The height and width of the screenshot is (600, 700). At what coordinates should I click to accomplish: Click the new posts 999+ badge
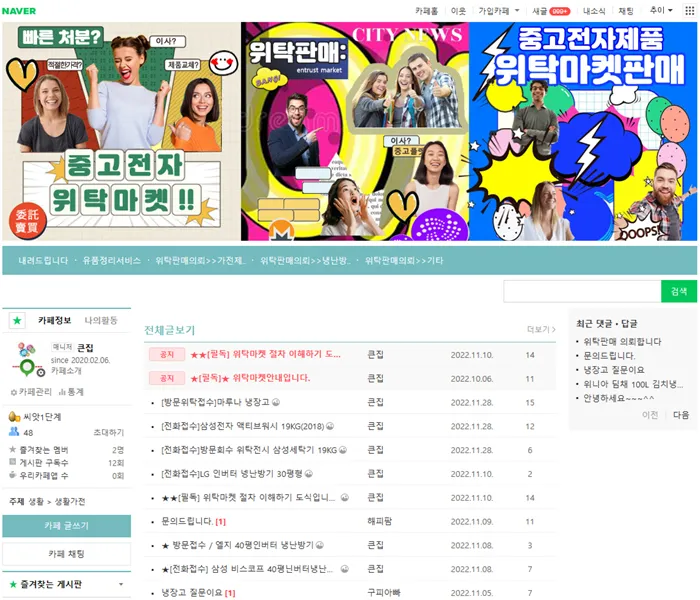pos(560,11)
